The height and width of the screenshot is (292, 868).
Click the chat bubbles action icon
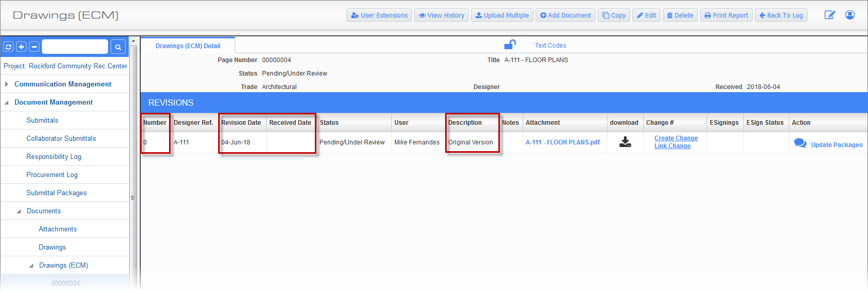pos(800,143)
